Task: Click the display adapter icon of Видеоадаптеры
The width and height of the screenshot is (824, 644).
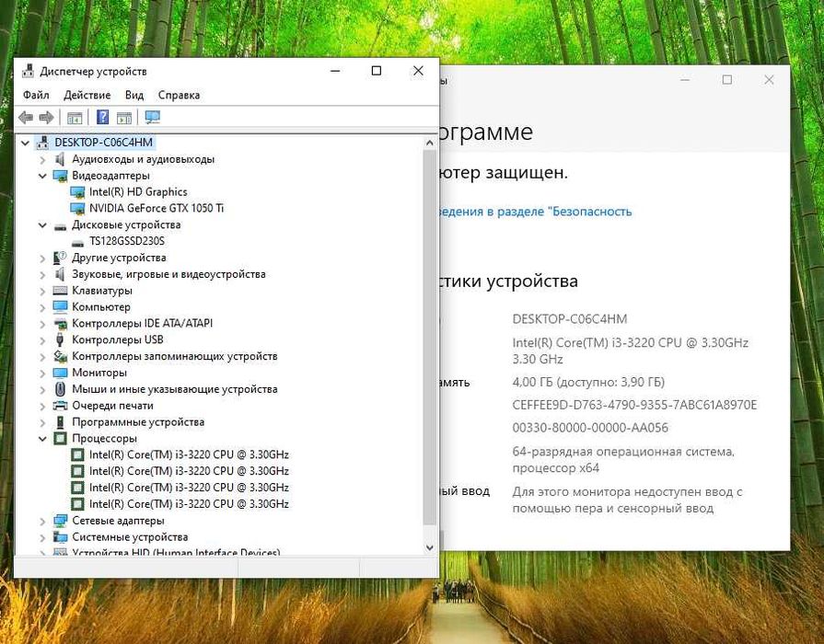Action: tap(61, 176)
